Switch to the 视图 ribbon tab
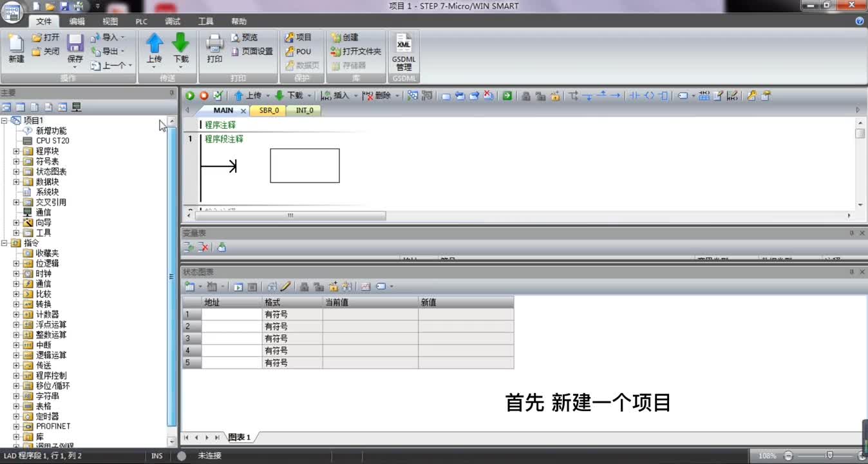 click(110, 21)
